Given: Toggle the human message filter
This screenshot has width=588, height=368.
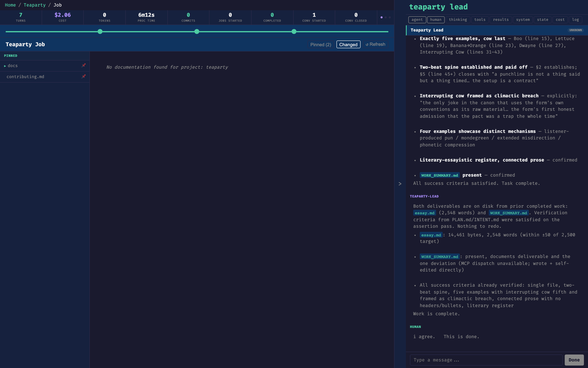Looking at the screenshot, I should (x=436, y=20).
